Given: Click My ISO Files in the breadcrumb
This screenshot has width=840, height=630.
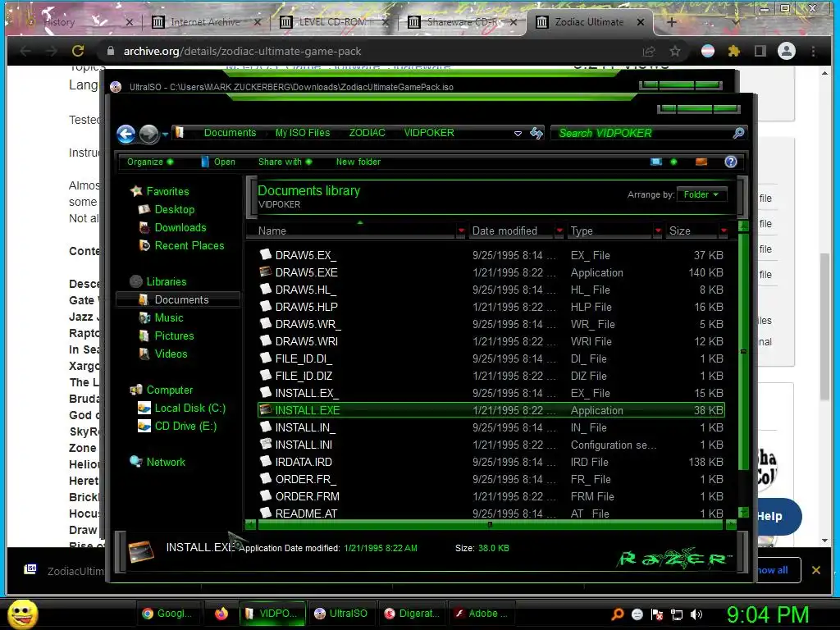Looking at the screenshot, I should point(303,133).
